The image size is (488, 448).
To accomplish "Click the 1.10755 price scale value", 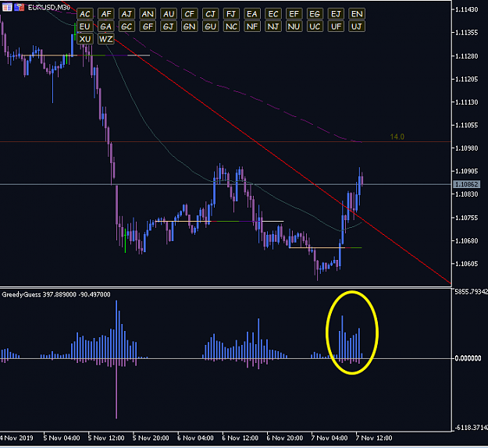I will pos(466,218).
